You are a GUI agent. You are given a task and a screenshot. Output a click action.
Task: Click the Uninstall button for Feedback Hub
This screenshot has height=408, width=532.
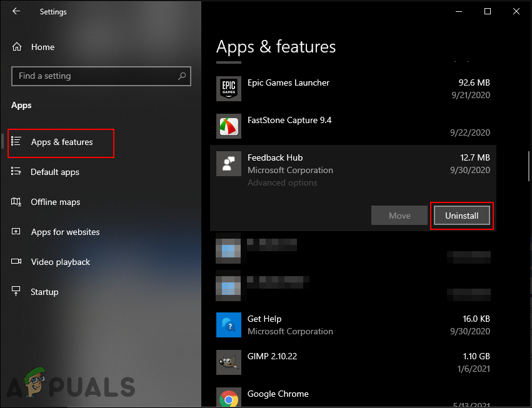[x=461, y=215]
